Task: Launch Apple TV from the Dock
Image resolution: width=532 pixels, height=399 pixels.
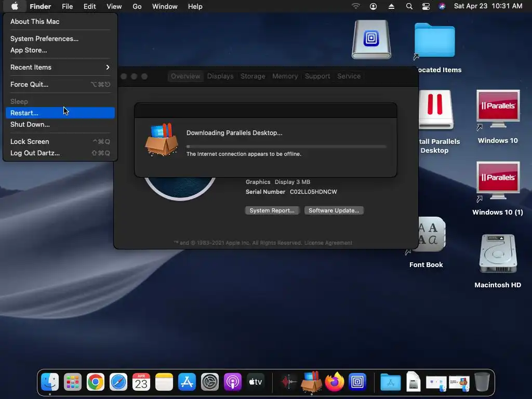Action: [256, 382]
